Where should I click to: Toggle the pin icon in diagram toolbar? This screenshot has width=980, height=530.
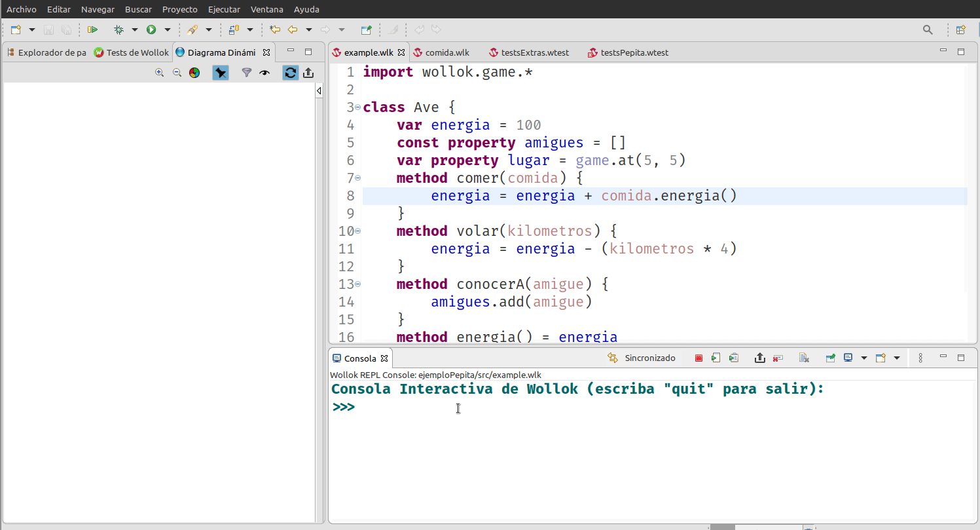pos(221,73)
